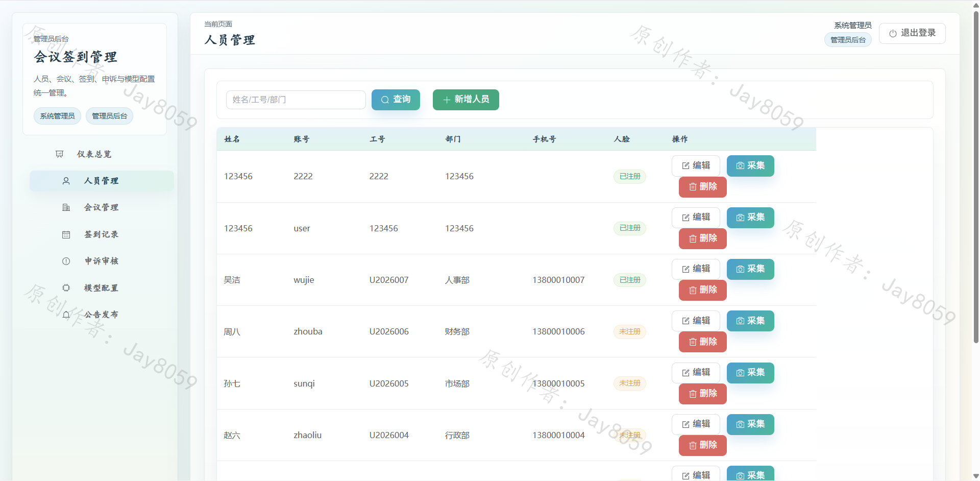Delete 吴洁's record
The image size is (980, 481).
tap(703, 290)
